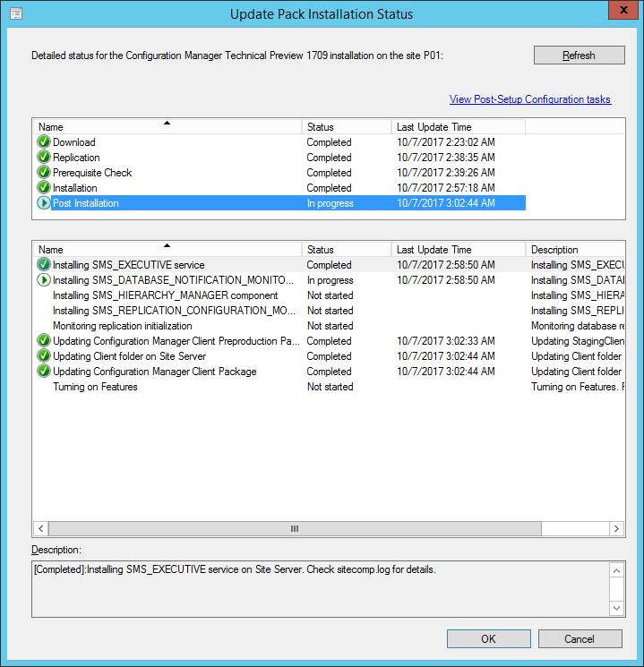Click the Description box scroll down arrow

(616, 608)
